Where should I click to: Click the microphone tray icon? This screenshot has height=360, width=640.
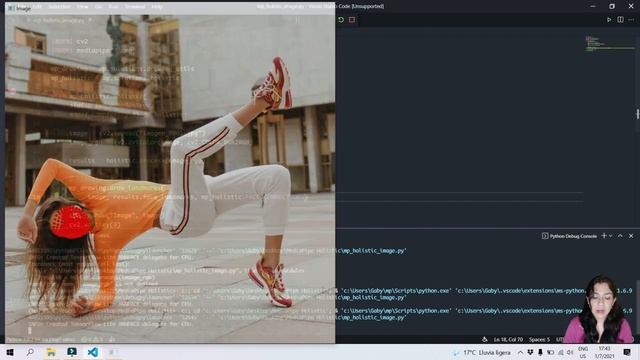[x=540, y=352]
